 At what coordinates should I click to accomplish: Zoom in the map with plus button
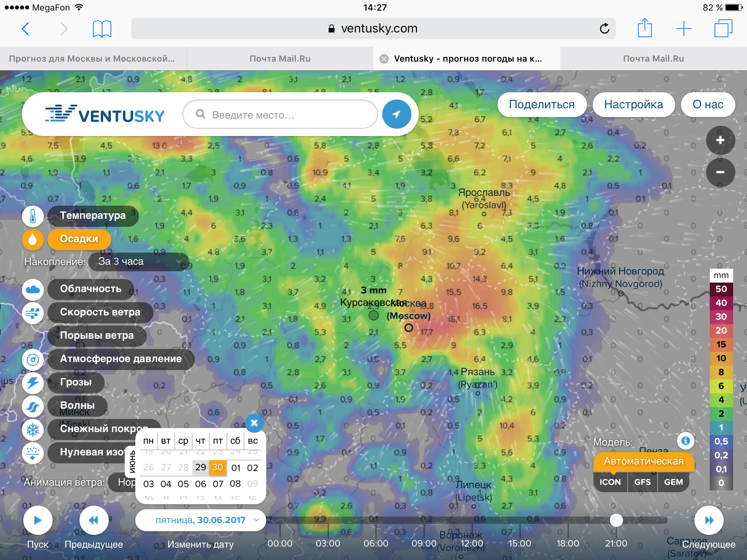(720, 140)
